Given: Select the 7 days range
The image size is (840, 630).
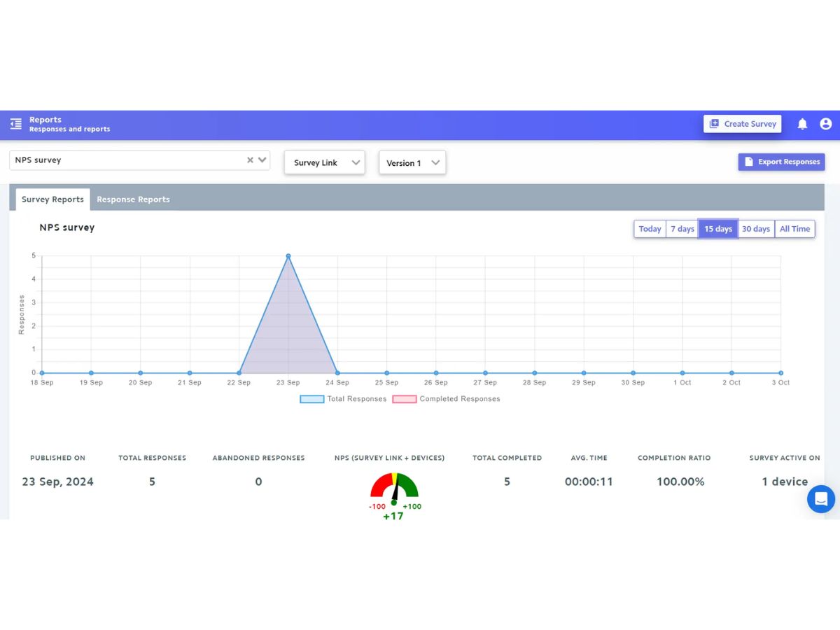Looking at the screenshot, I should pyautogui.click(x=682, y=229).
